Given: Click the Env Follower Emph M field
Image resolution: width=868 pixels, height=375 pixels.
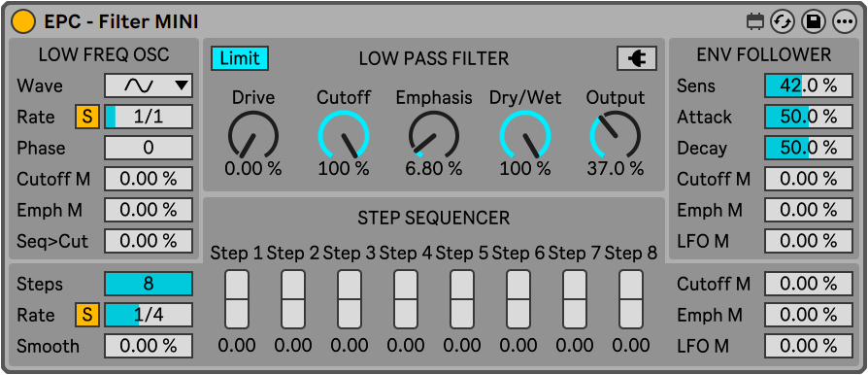Looking at the screenshot, I should (808, 210).
